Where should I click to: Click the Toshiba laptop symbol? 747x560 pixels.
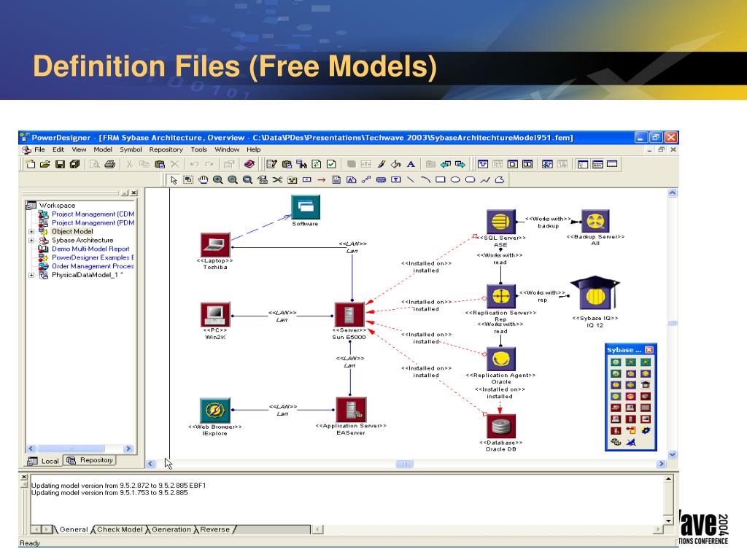click(215, 245)
